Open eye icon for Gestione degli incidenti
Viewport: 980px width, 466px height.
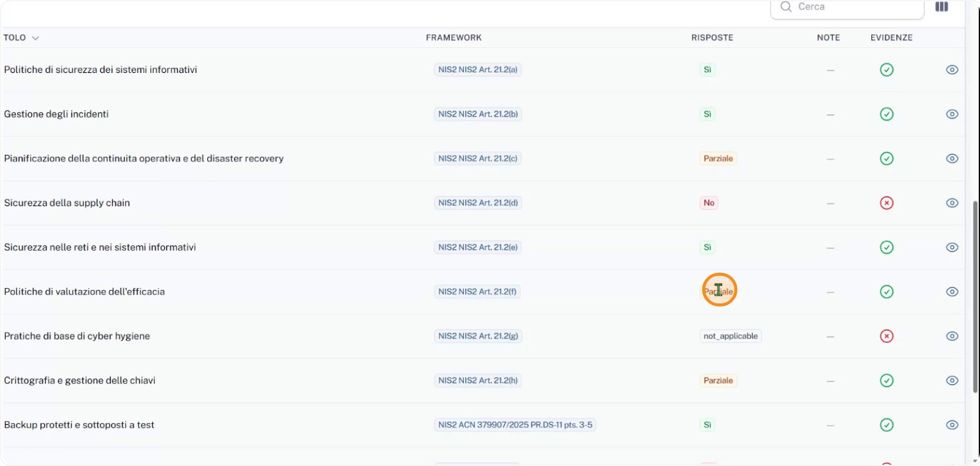(x=952, y=114)
